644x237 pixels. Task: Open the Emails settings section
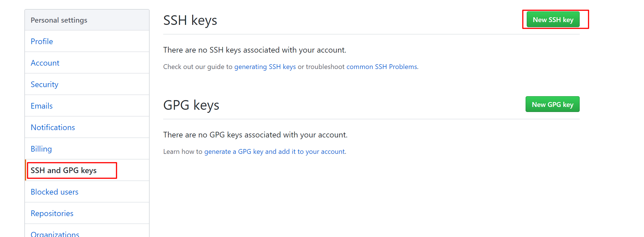[x=42, y=105]
